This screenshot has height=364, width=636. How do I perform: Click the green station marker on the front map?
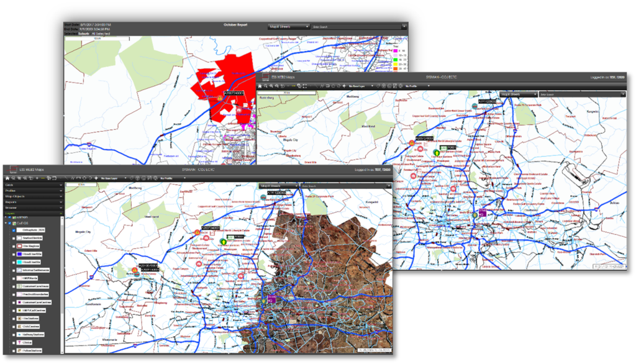(x=223, y=243)
